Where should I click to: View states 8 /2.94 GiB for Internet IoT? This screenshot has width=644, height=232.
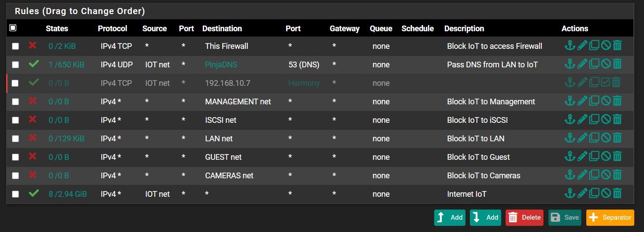click(67, 194)
